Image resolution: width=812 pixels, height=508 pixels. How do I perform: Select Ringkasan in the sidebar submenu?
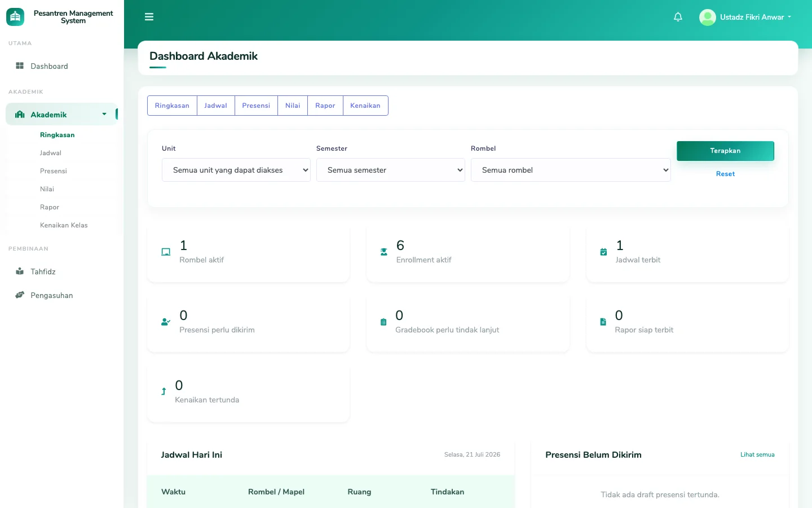tap(58, 135)
